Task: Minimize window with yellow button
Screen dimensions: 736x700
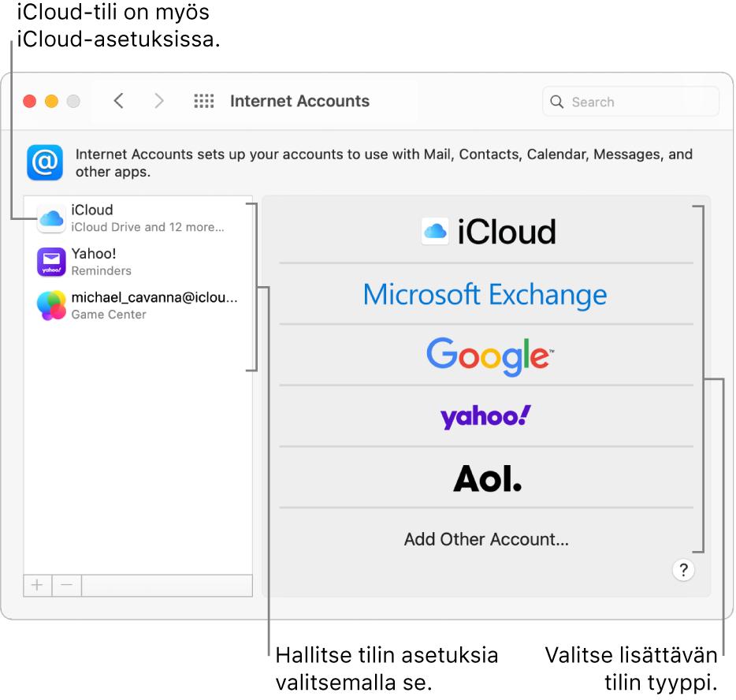Action: click(52, 101)
